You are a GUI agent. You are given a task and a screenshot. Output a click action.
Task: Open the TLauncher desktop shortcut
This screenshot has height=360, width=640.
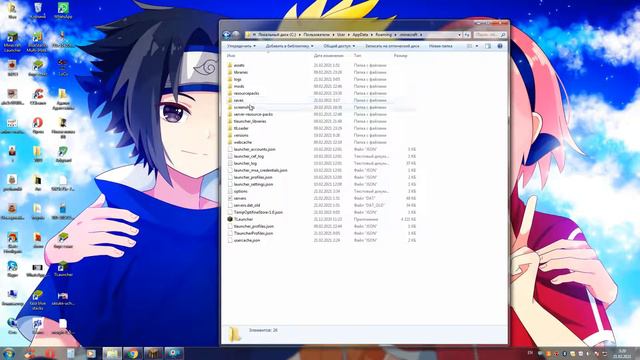[63, 269]
